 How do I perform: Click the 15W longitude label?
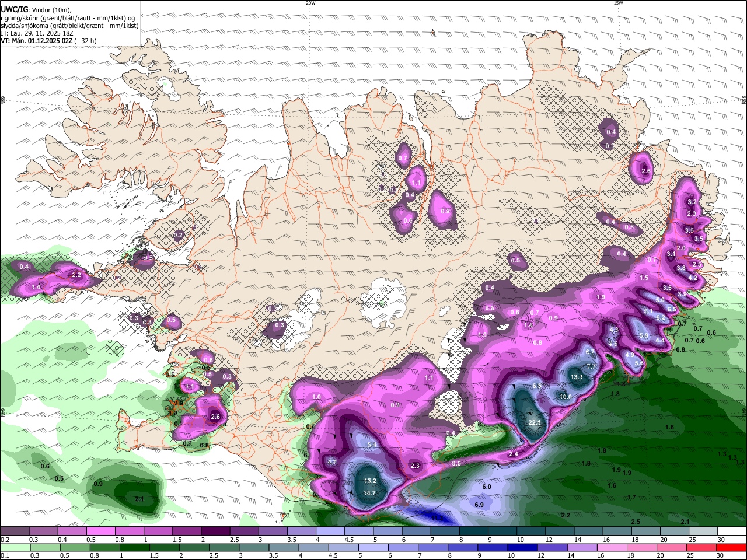pos(618,3)
